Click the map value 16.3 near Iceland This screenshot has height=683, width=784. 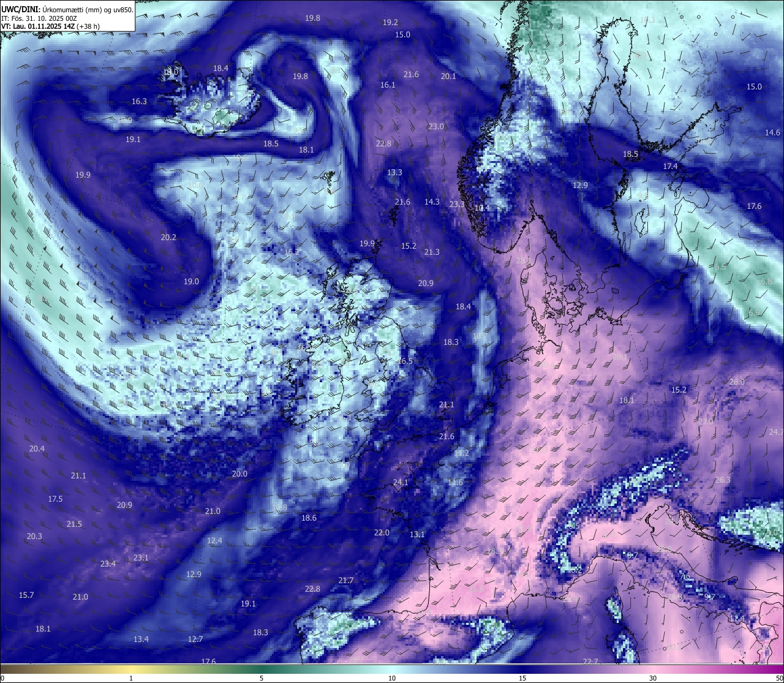[x=139, y=101]
